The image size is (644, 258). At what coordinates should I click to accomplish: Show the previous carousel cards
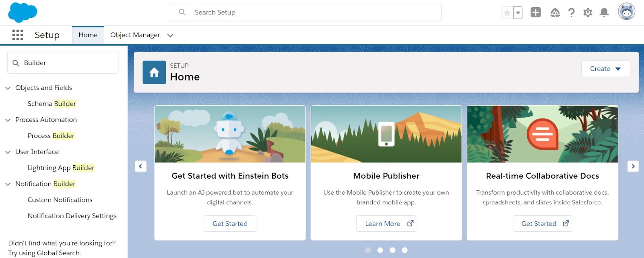coord(140,166)
